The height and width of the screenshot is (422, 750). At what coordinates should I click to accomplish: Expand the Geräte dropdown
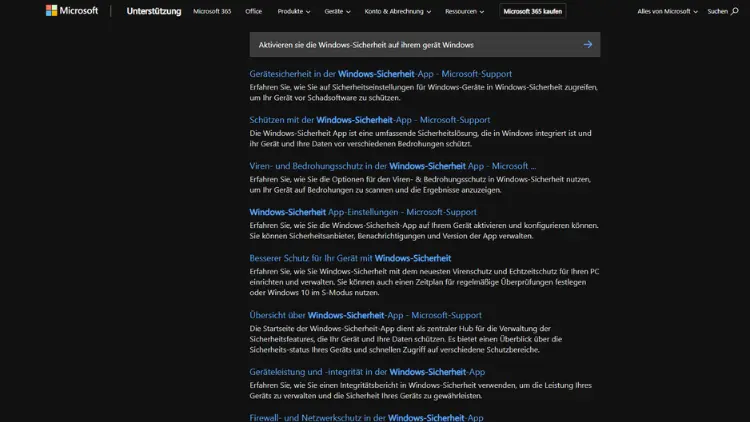(x=337, y=11)
